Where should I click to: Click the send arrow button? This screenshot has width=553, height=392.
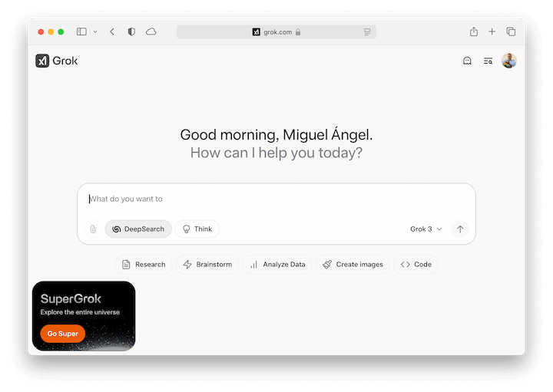click(x=460, y=229)
